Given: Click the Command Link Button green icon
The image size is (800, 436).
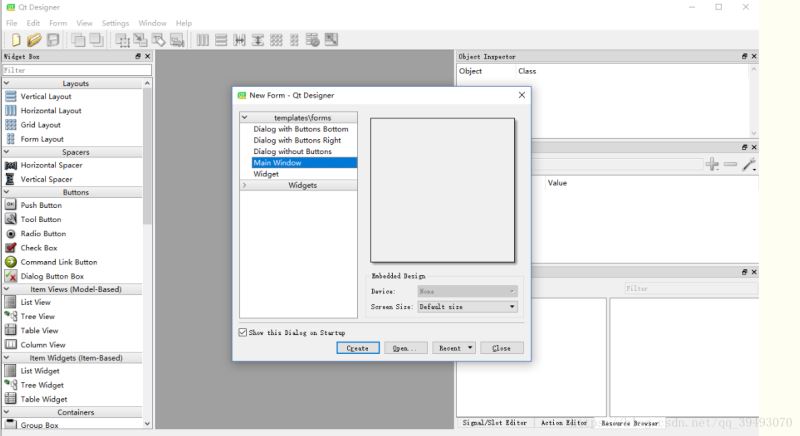Looking at the screenshot, I should pyautogui.click(x=11, y=262).
